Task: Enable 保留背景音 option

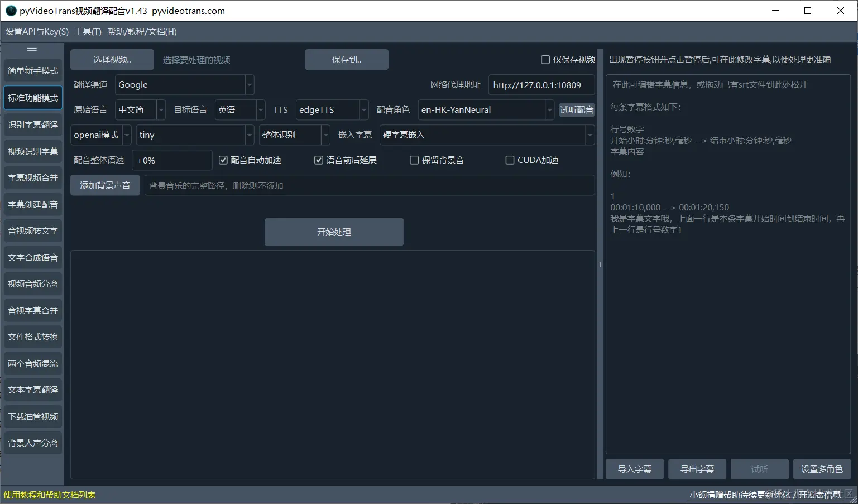Action: click(414, 160)
